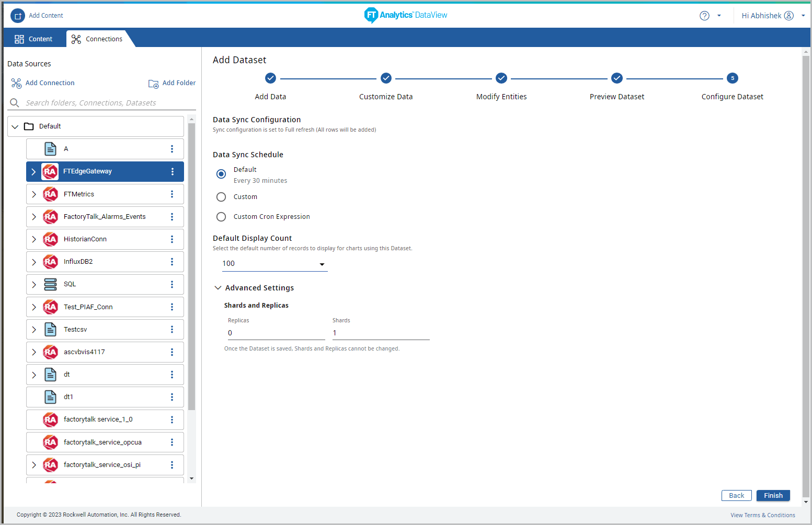This screenshot has width=812, height=525.
Task: Open the help question mark icon
Action: (x=704, y=16)
